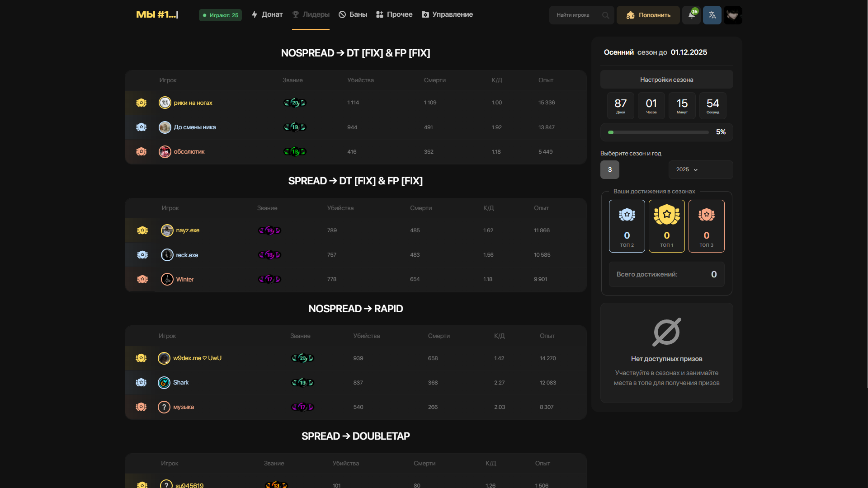Click the bronze medal beside Winter
This screenshot has width=868, height=488.
tap(142, 279)
